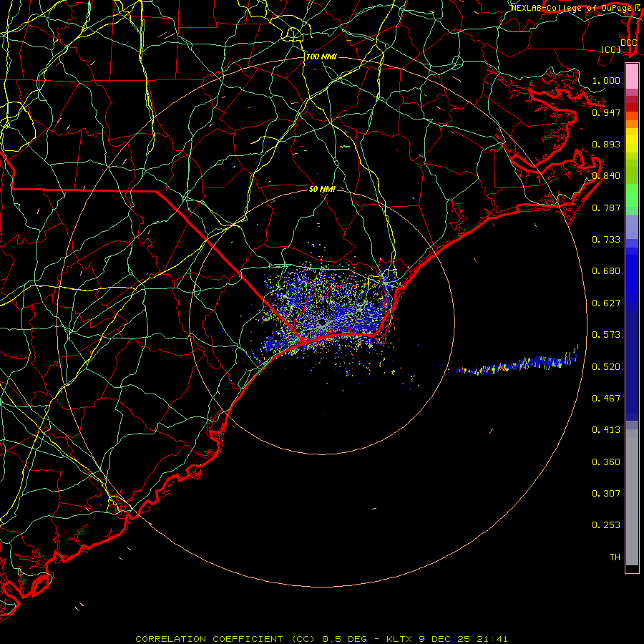Select the 0.947 legend value
This screenshot has height=644, width=644.
point(606,112)
